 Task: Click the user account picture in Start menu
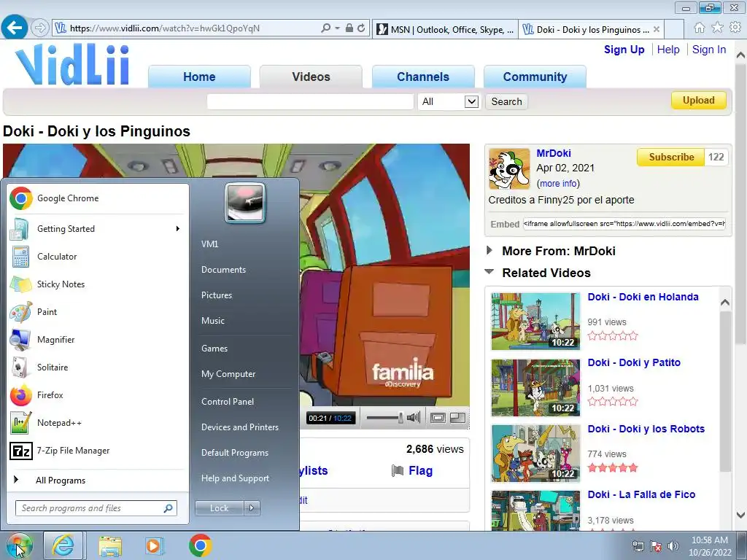pyautogui.click(x=245, y=203)
